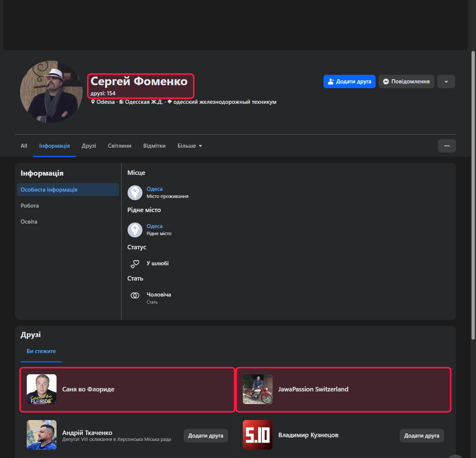Open the Одеса link above Рідне місто

click(155, 226)
